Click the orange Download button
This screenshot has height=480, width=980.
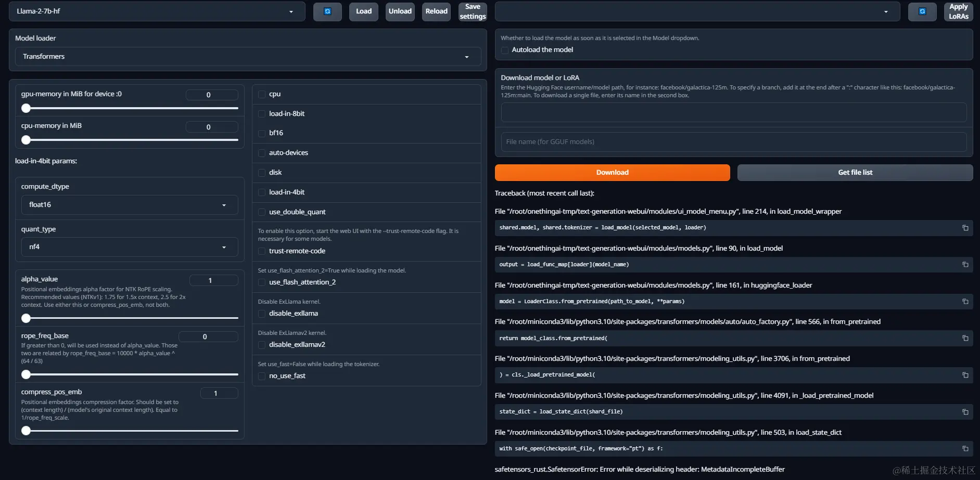tap(613, 173)
